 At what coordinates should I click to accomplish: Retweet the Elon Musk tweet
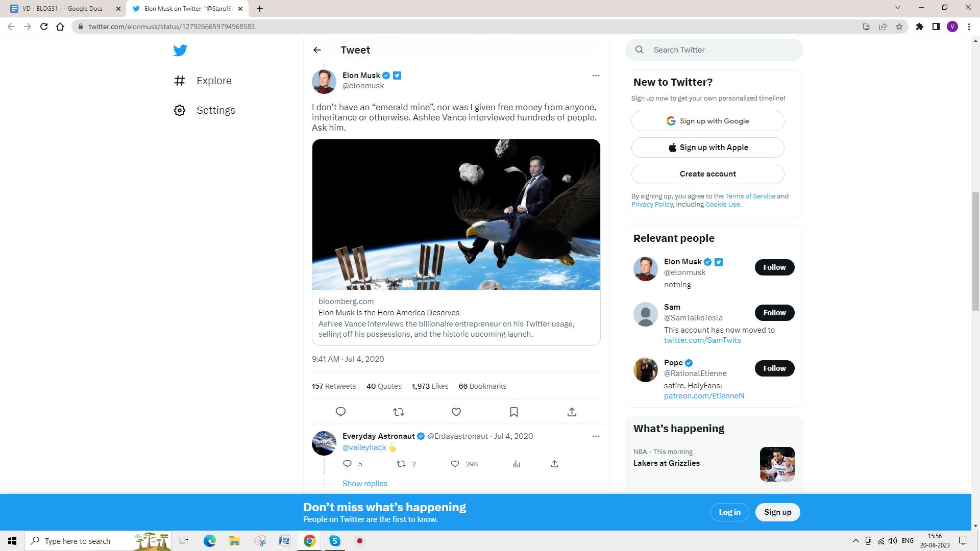click(x=399, y=412)
